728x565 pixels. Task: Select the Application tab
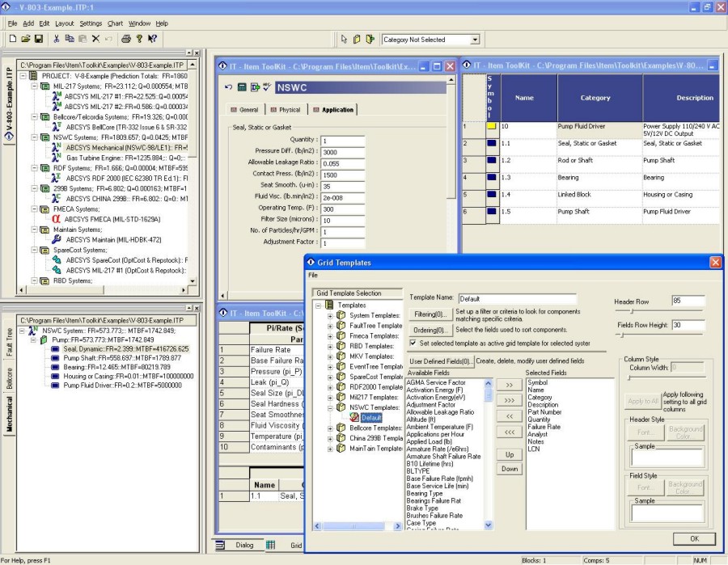[333, 110]
